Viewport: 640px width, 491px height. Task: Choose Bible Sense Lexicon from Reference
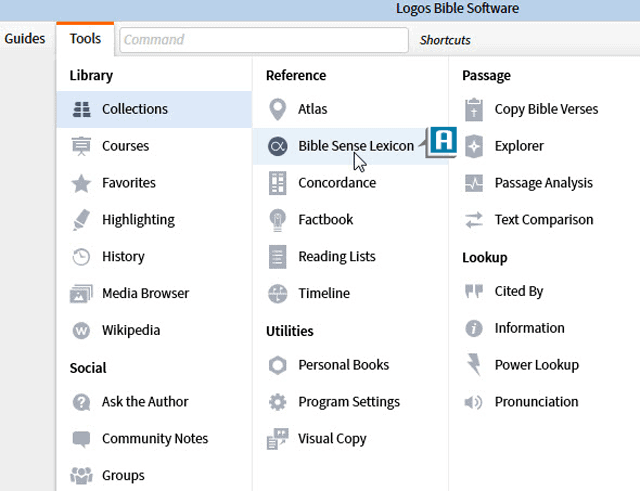(x=355, y=146)
